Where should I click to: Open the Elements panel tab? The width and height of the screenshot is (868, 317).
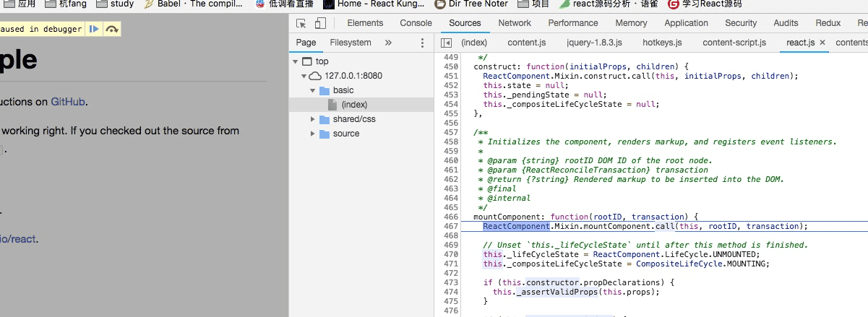[365, 23]
